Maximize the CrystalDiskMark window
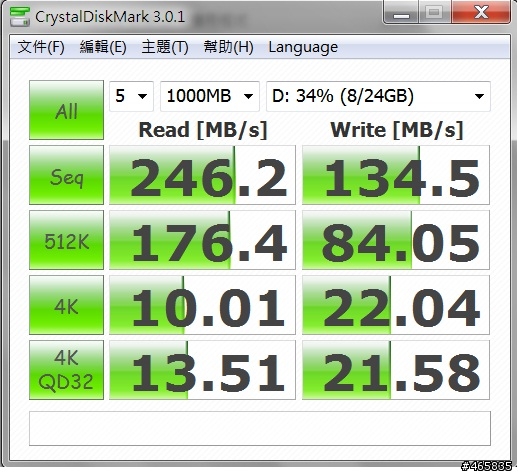 434,13
